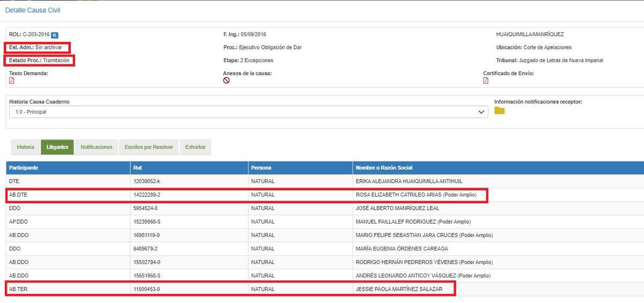Image resolution: width=644 pixels, height=303 pixels.
Task: Click the Nombre o Razón Social header
Action: 498,168
